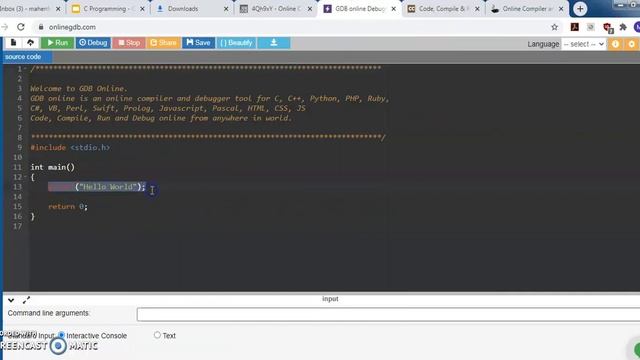The image size is (640, 360).
Task: Save the source code
Action: [198, 43]
